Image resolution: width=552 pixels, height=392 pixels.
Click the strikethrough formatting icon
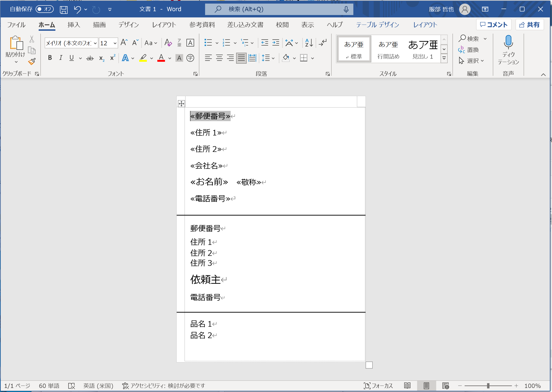pos(90,58)
